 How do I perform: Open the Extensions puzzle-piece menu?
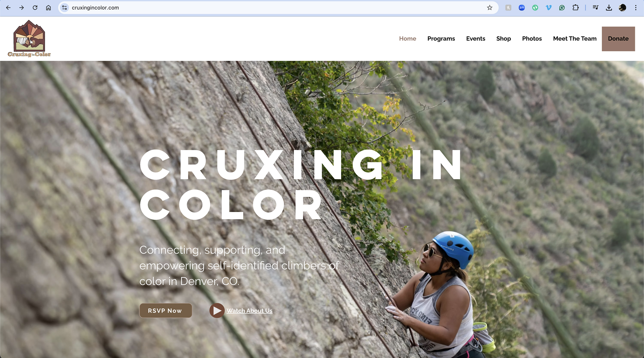575,8
